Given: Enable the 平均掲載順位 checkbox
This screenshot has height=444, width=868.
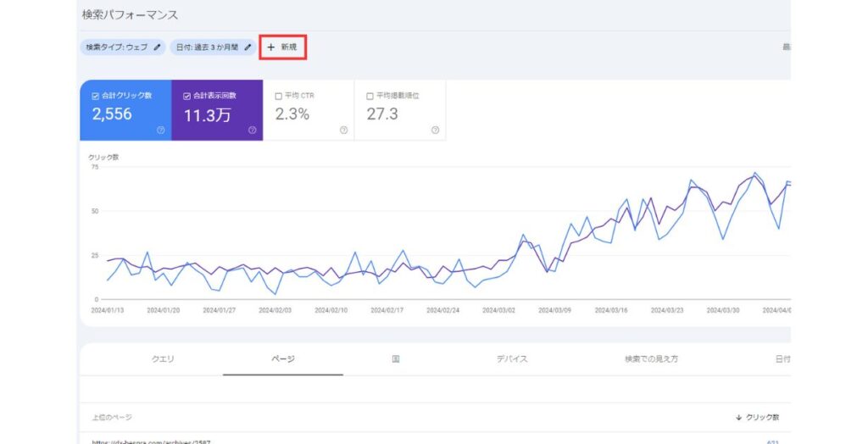Looking at the screenshot, I should [370, 96].
